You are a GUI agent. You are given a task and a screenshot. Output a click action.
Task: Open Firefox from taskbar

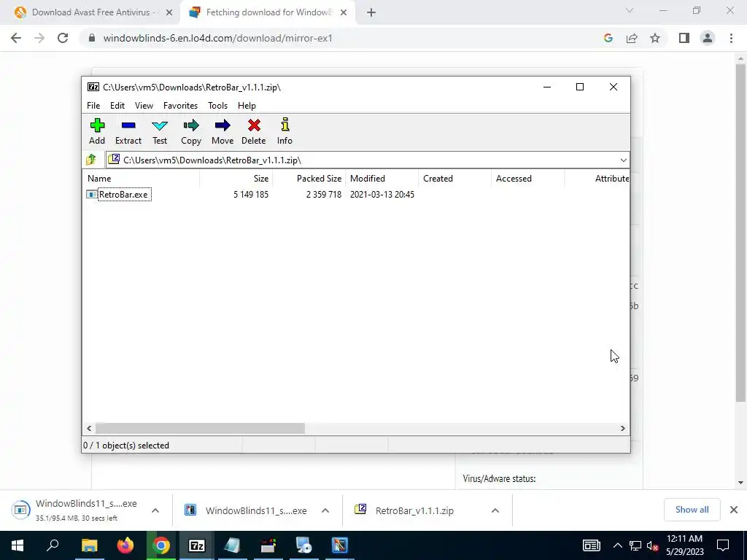tap(125, 545)
